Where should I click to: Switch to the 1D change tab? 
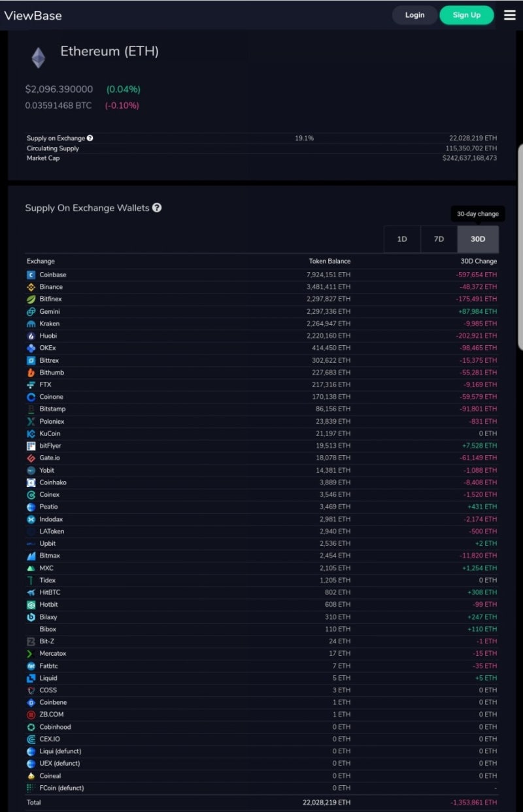pyautogui.click(x=402, y=239)
